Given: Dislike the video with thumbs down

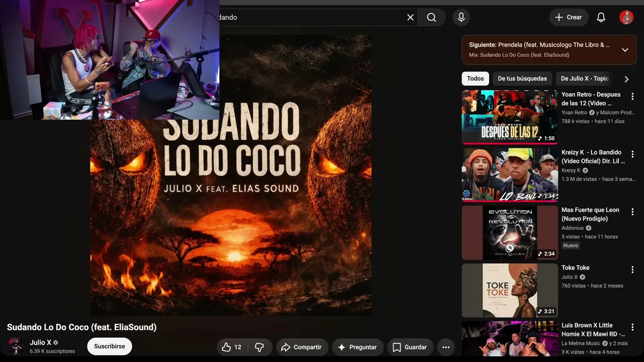Looking at the screenshot, I should 260,347.
